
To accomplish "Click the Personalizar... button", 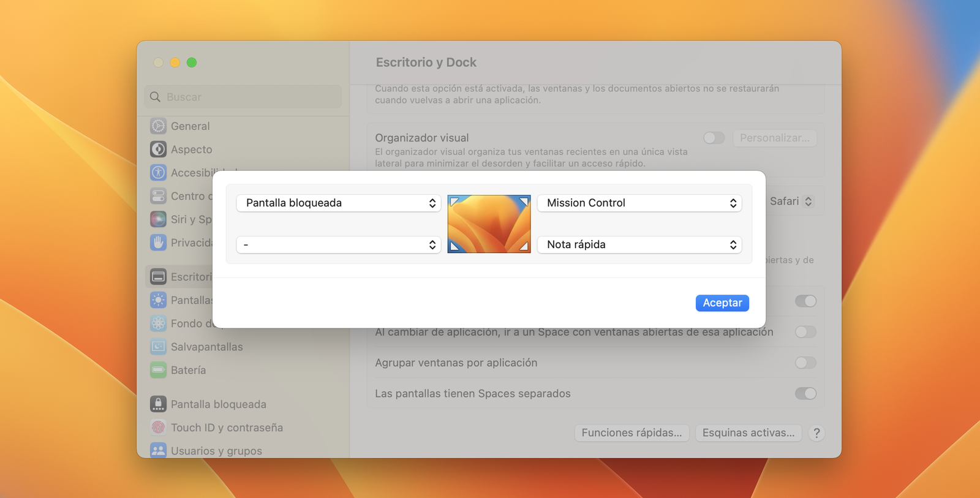I will click(x=774, y=138).
